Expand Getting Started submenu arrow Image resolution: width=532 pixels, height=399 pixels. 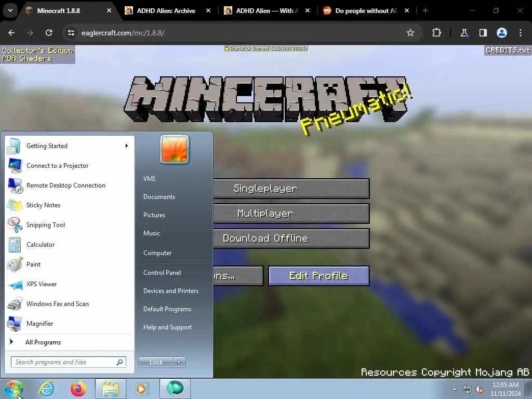coord(126,146)
